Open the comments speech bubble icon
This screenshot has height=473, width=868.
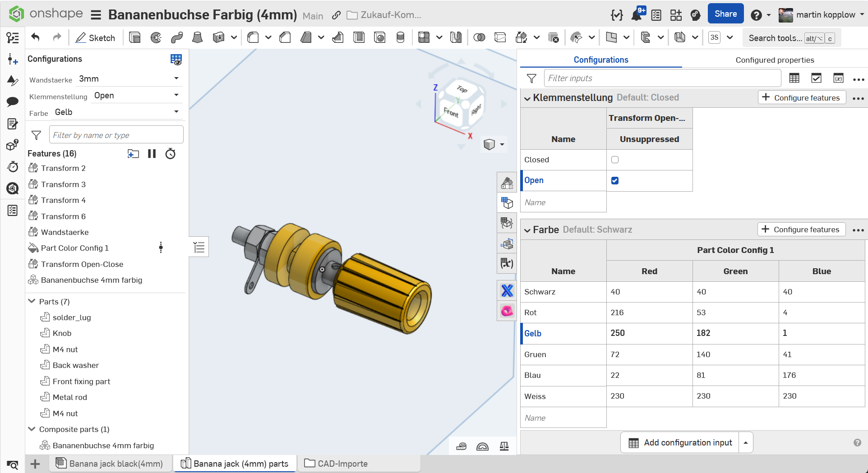tap(12, 101)
